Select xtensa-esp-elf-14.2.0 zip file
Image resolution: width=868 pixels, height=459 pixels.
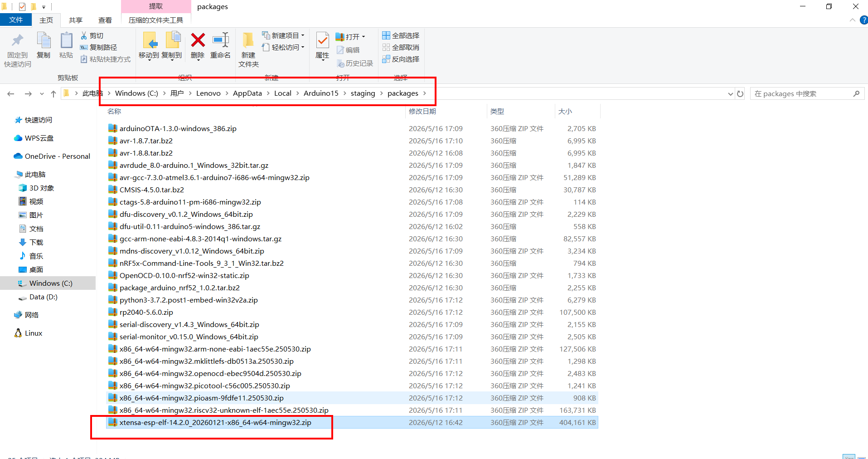352,422
